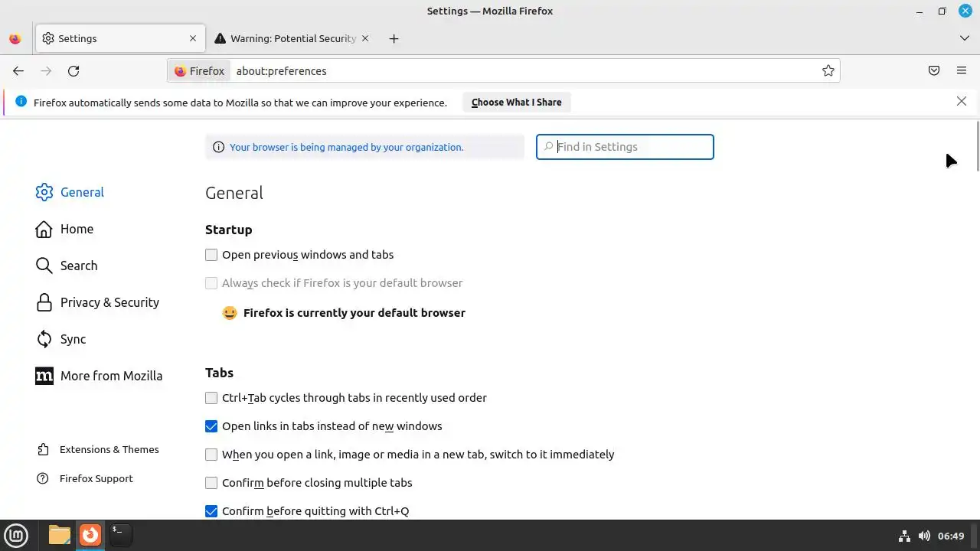Close the Warning: Potential Security tab
Screen dimensions: 980x551
(x=365, y=38)
